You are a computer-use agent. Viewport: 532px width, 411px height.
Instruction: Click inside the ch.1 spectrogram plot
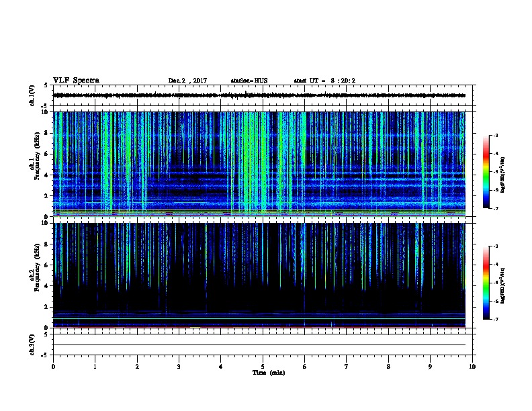(259, 164)
